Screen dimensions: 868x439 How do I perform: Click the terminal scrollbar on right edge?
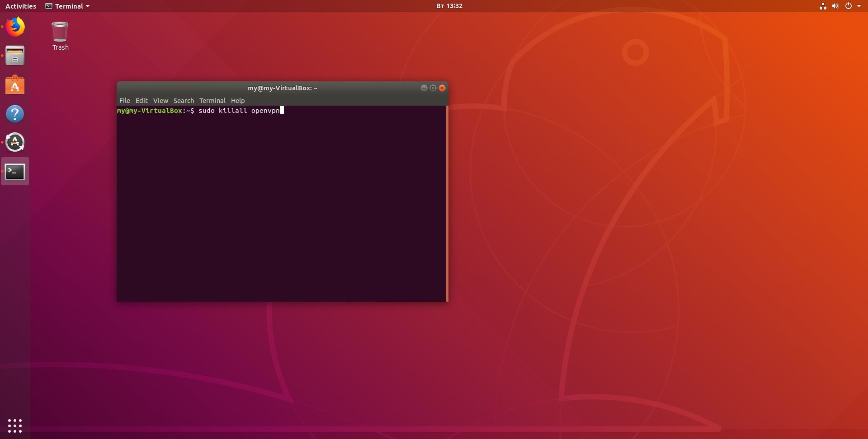click(x=447, y=203)
